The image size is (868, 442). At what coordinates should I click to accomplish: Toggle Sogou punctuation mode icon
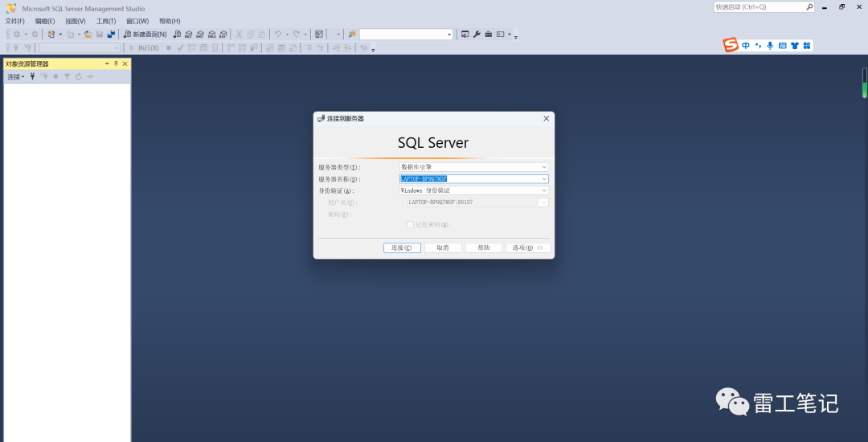[x=758, y=45]
